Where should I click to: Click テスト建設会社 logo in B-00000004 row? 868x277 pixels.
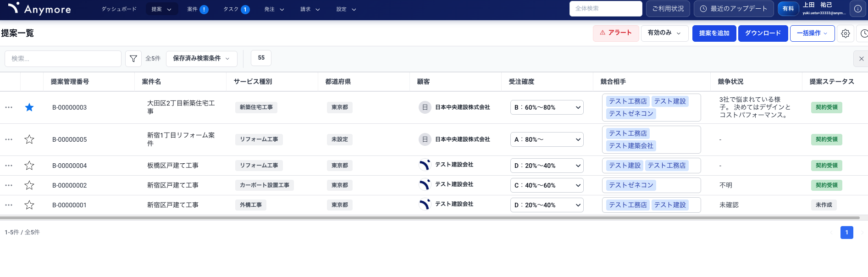click(x=425, y=165)
